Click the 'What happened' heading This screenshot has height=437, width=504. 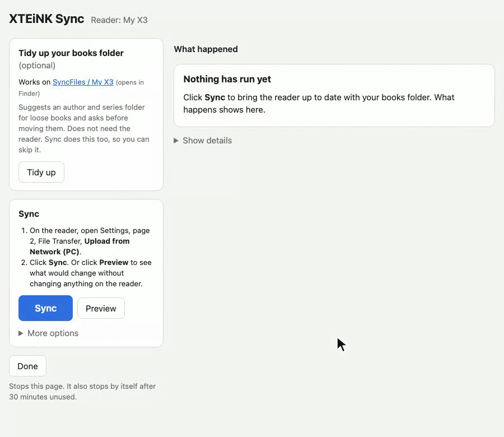pos(206,49)
